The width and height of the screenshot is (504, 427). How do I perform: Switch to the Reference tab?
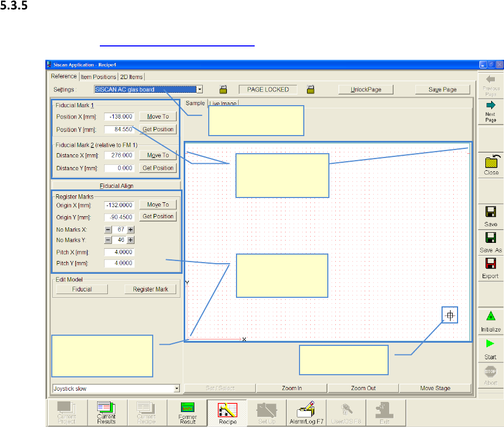pos(64,76)
